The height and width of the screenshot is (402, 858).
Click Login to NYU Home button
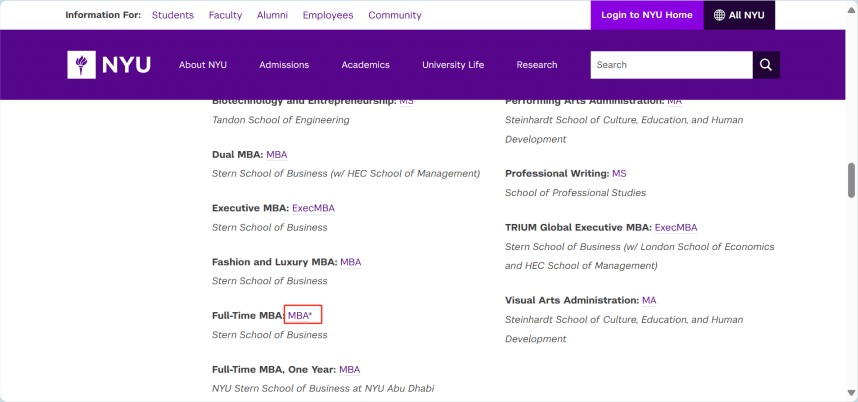pyautogui.click(x=647, y=15)
